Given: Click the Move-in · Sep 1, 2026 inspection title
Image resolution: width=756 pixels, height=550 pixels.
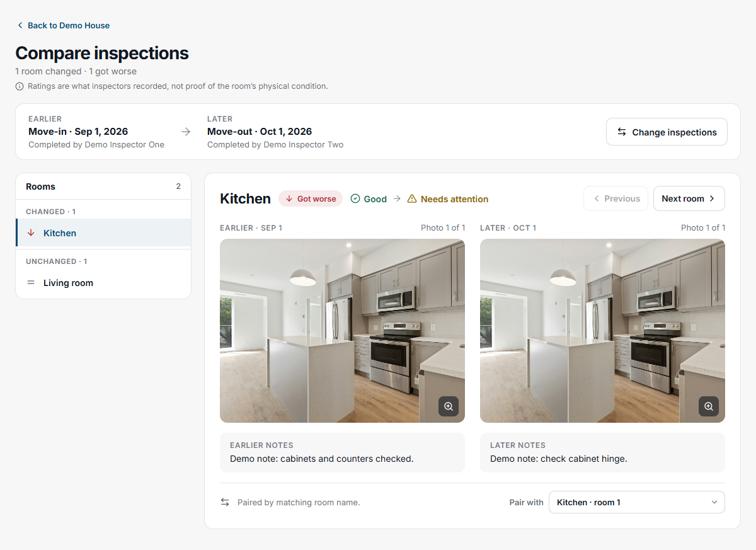Looking at the screenshot, I should click(78, 132).
